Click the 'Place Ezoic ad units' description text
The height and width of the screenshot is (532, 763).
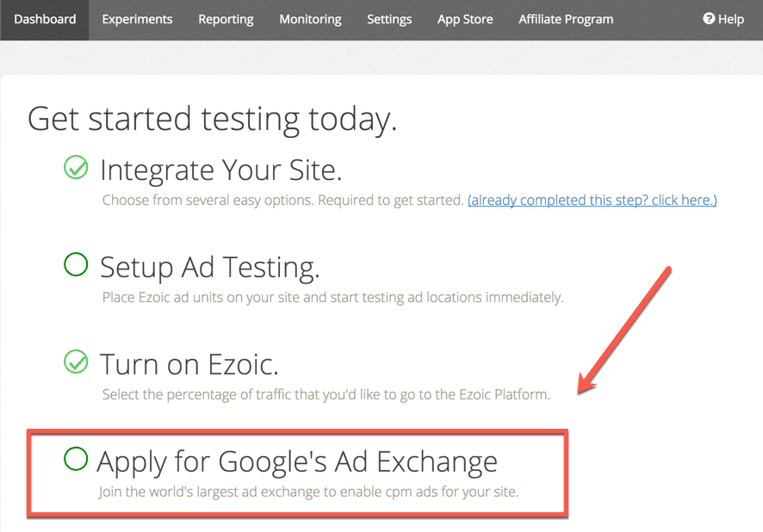pyautogui.click(x=332, y=298)
